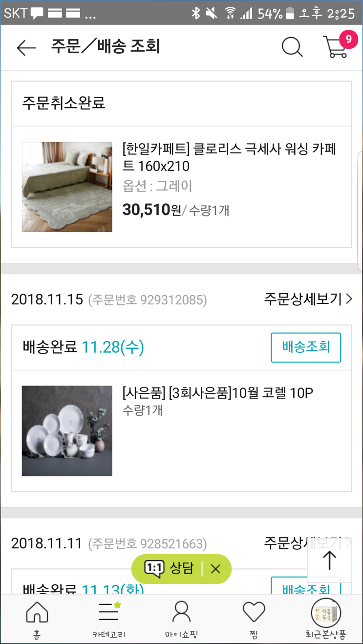Tap the back arrow icon
Screen dimensions: 363x644
point(26,47)
